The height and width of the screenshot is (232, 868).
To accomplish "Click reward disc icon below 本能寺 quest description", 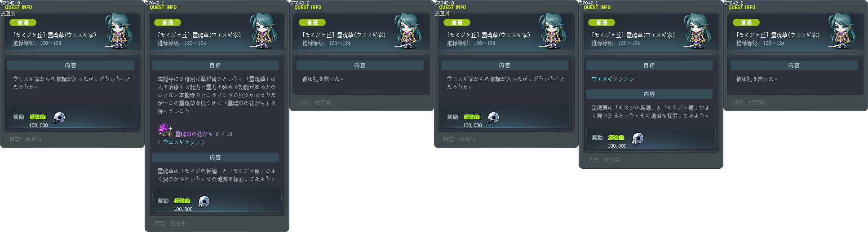I will 204,201.
